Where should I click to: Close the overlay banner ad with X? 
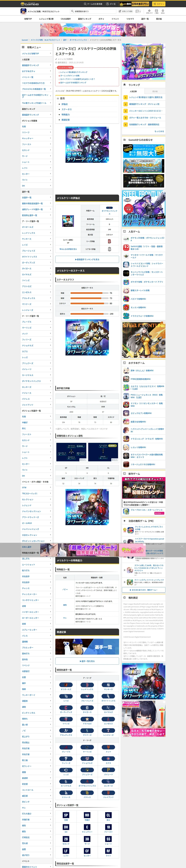point(182,547)
